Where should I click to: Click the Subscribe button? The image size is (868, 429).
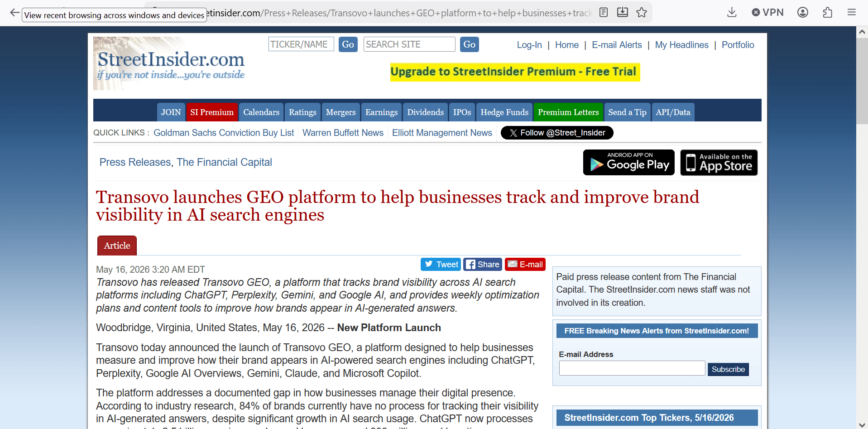coord(728,369)
